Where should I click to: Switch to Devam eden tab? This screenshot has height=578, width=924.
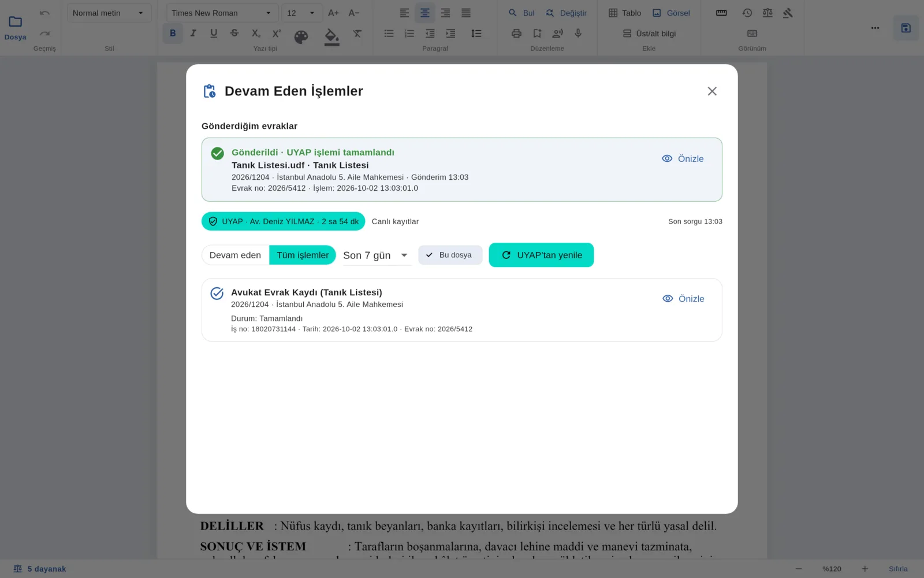pos(235,255)
